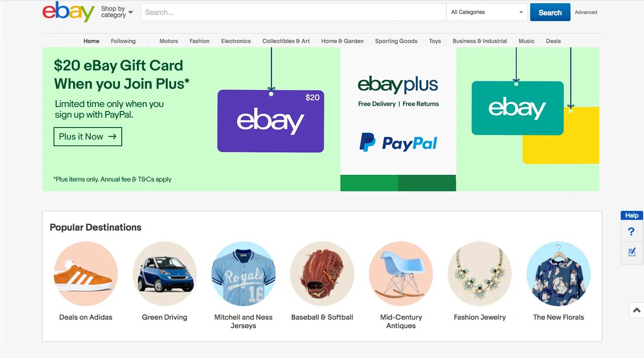This screenshot has height=358, width=644.
Task: Open the Deals on Adidas sneaker icon
Action: pos(86,274)
